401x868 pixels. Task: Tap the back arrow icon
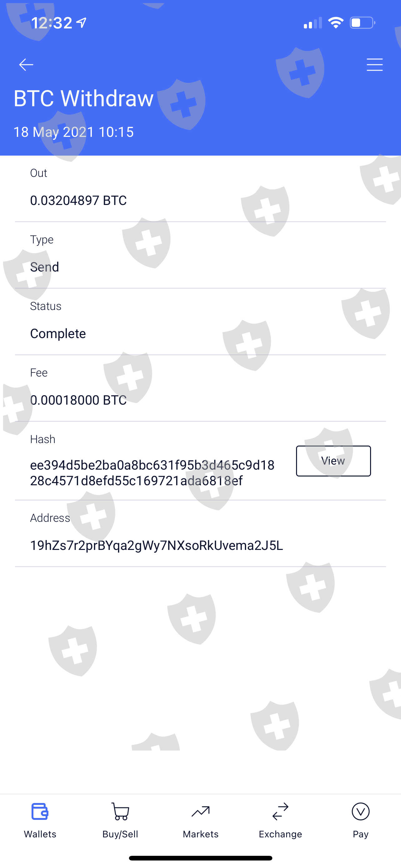[26, 65]
